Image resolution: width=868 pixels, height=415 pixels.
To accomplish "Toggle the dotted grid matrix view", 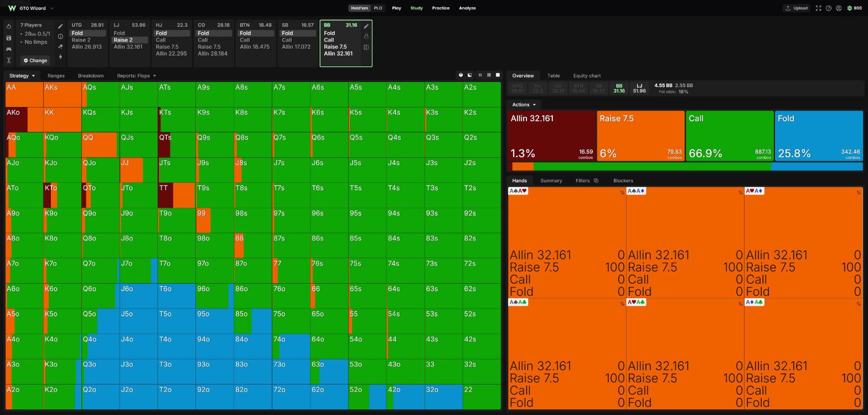I will 489,75.
